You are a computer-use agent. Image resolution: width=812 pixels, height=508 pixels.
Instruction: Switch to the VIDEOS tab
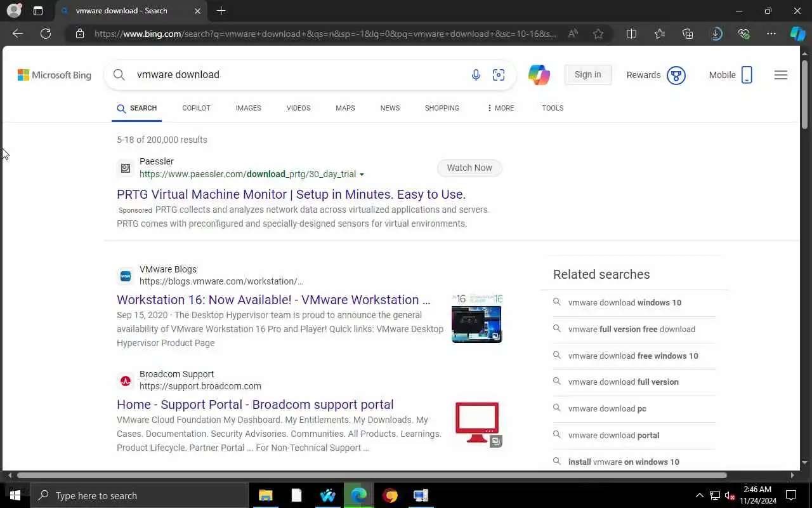[x=298, y=108]
